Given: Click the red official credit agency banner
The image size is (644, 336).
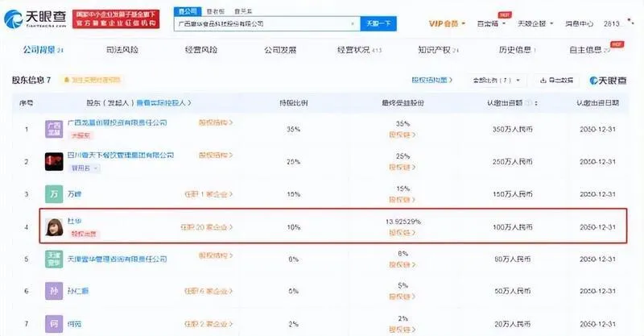Looking at the screenshot, I should point(116,19).
